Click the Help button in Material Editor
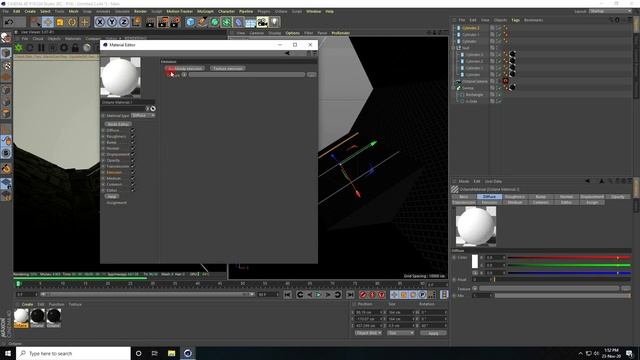This screenshot has height=360, width=640. coord(111,197)
